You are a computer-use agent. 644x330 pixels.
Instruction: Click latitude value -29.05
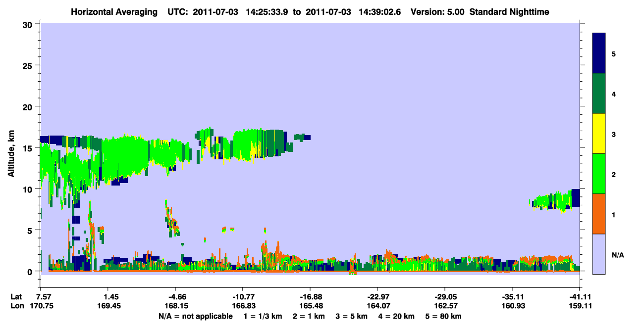pos(445,297)
